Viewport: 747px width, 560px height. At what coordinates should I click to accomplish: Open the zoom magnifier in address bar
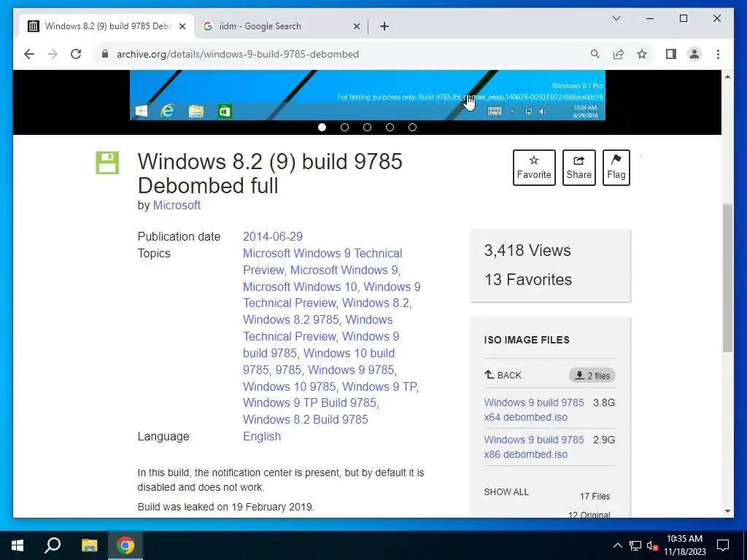[595, 54]
